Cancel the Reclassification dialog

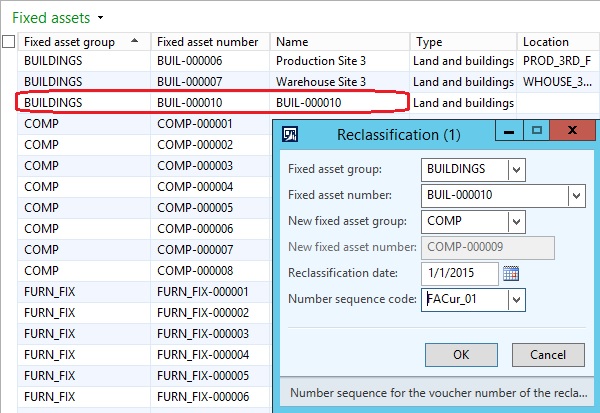(547, 354)
